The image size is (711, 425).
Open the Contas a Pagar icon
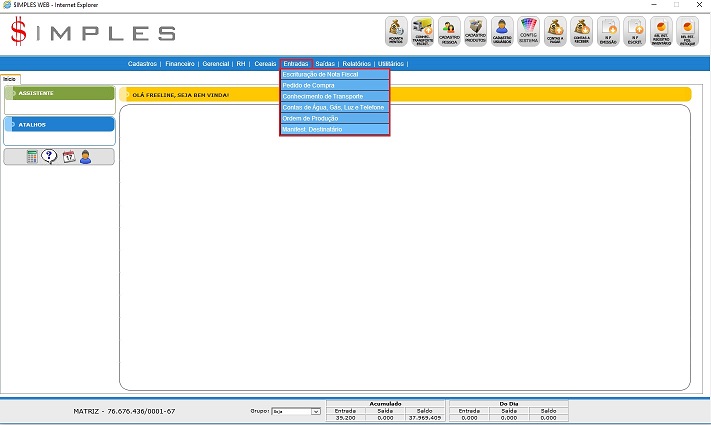click(555, 31)
